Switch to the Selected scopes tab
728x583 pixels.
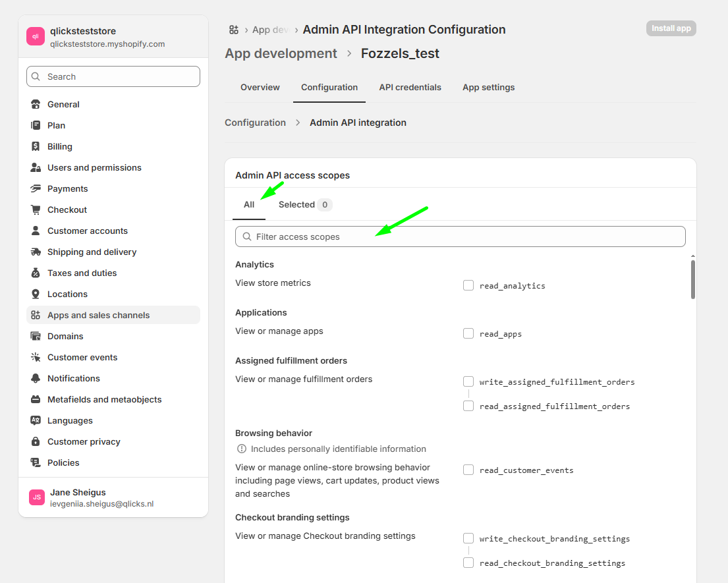pos(305,205)
